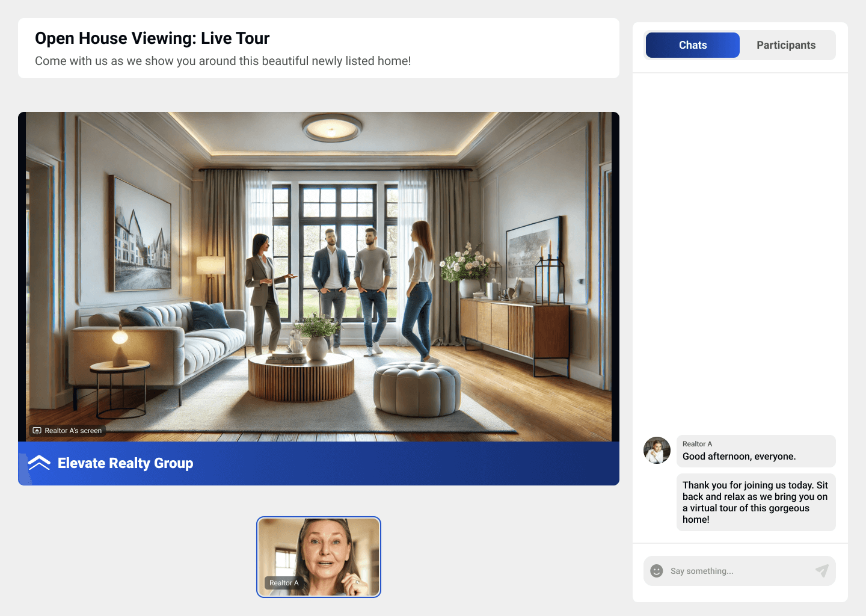
Task: Click the 'Realtor A' label on webcam tile
Action: click(283, 583)
